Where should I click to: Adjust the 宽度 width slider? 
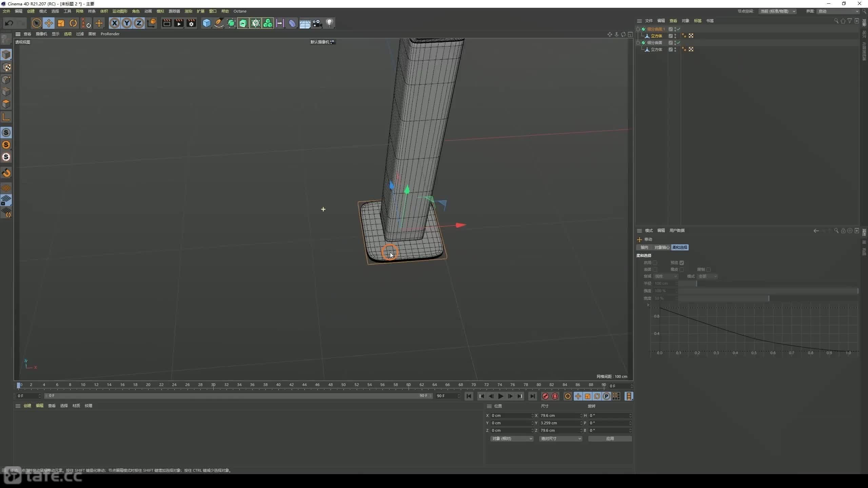(x=768, y=298)
